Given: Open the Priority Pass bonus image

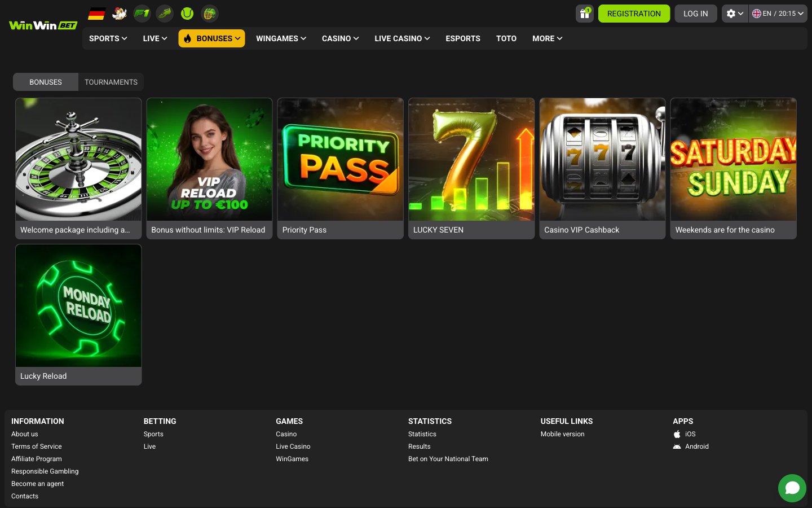Looking at the screenshot, I should [341, 159].
